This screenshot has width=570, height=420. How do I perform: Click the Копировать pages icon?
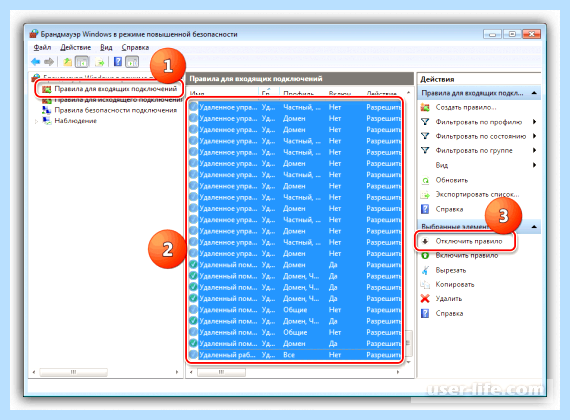coord(425,285)
